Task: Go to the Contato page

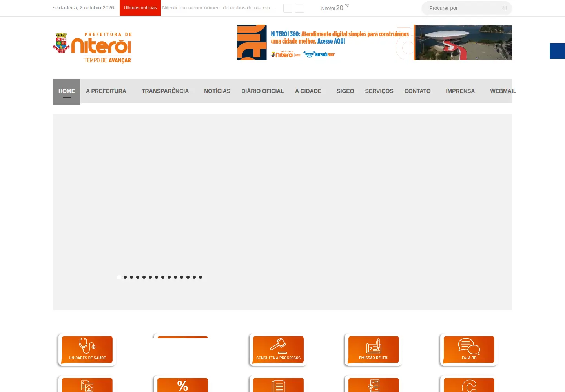Action: click(417, 91)
